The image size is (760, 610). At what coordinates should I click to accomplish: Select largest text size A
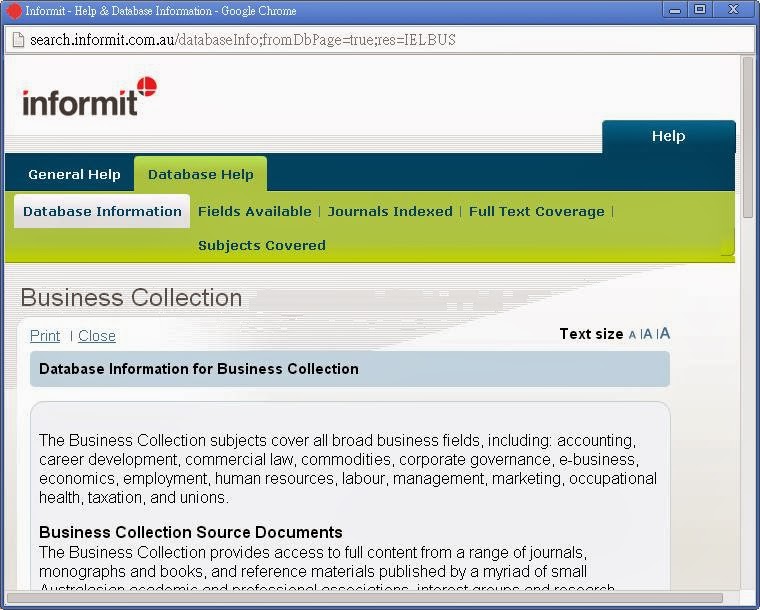[665, 333]
